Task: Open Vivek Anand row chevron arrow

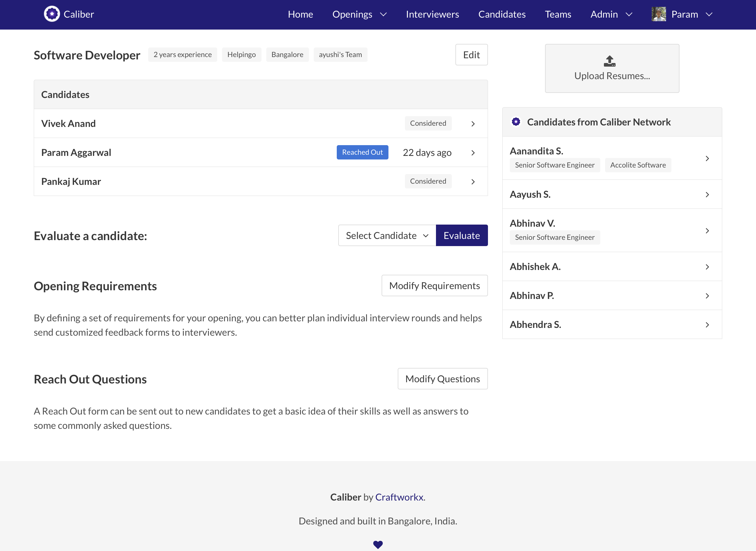Action: (x=473, y=124)
